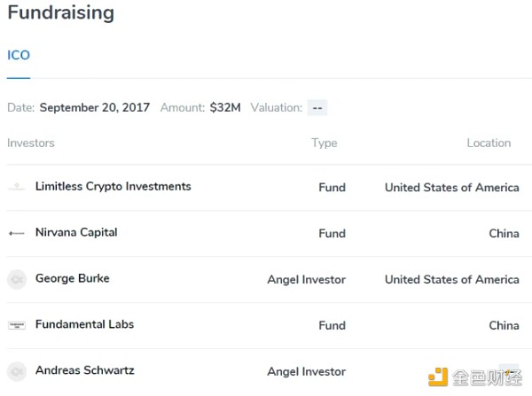Screen dimensions: 532x396
Task: Click Limitless Crypto Investments logo icon
Action: click(17, 187)
